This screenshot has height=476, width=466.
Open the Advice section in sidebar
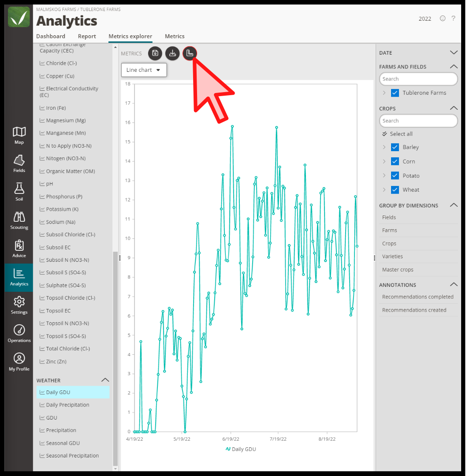tap(19, 249)
